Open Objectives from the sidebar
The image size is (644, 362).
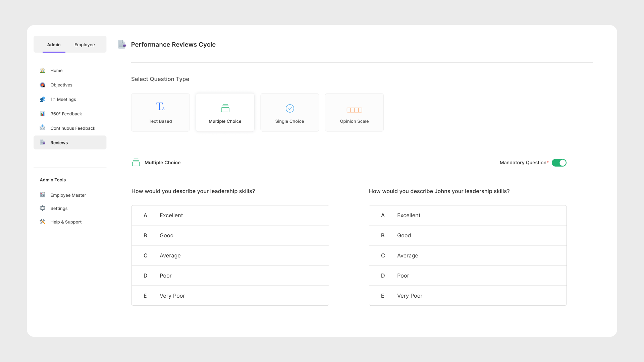pos(70,85)
